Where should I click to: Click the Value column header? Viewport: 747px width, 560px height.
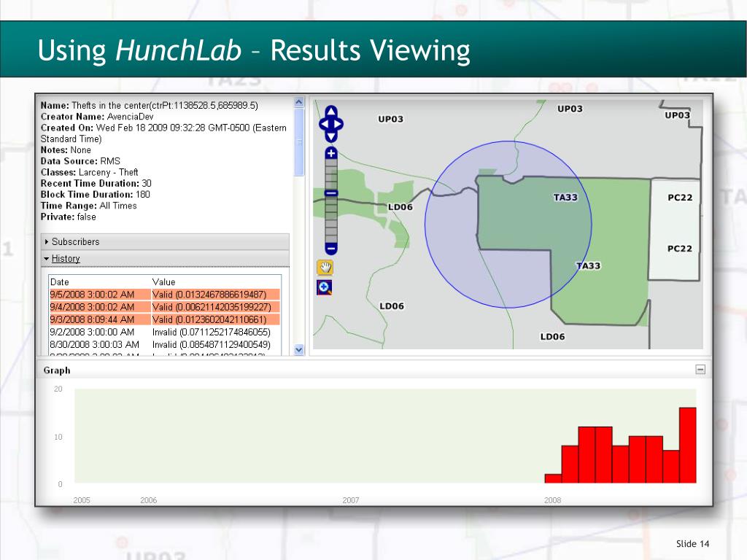click(164, 282)
